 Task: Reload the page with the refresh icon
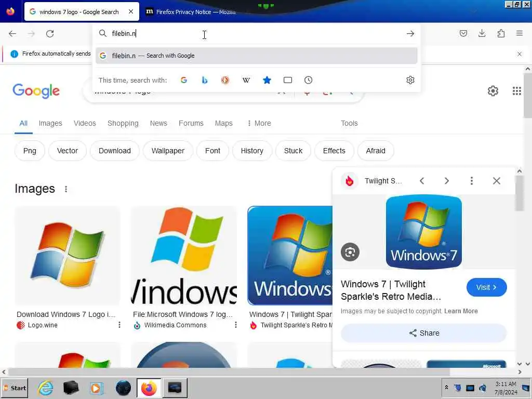pos(50,34)
